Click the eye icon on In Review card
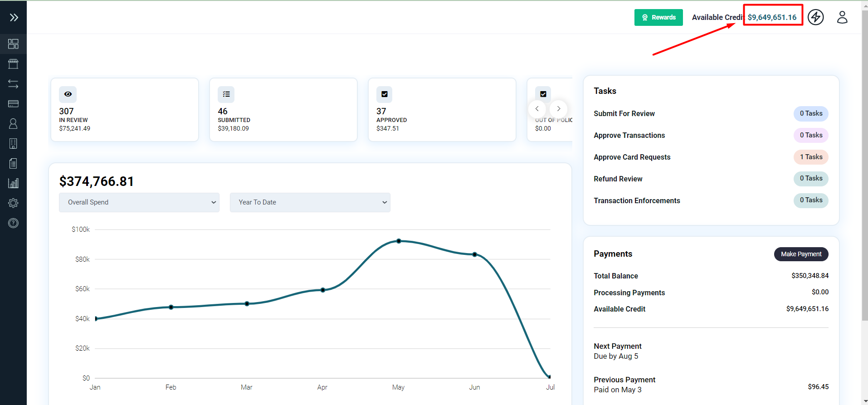Viewport: 868px width, 405px height. pos(68,94)
